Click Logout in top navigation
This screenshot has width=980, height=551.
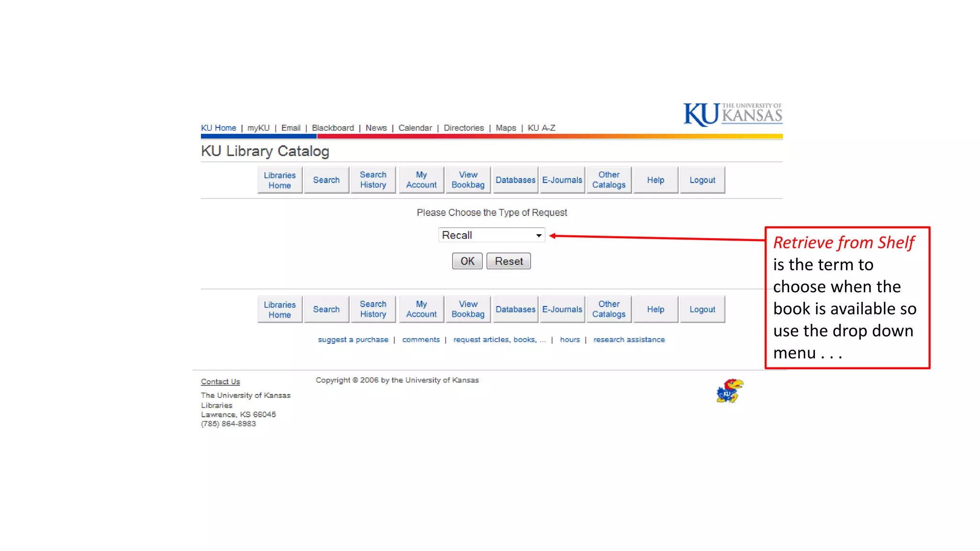(x=702, y=180)
